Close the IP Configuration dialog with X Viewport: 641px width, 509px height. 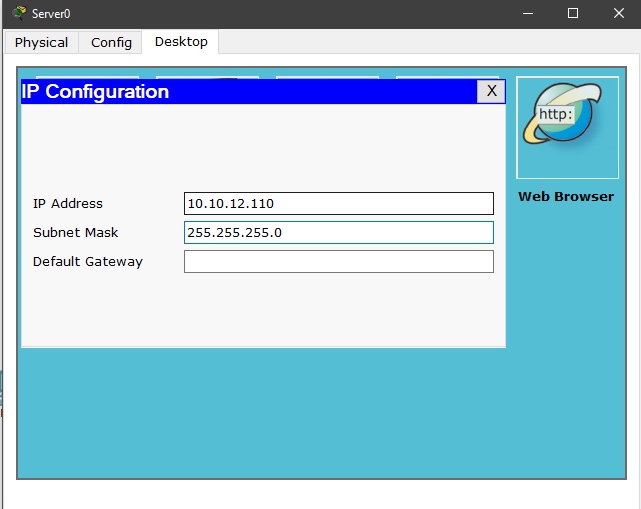coord(491,91)
